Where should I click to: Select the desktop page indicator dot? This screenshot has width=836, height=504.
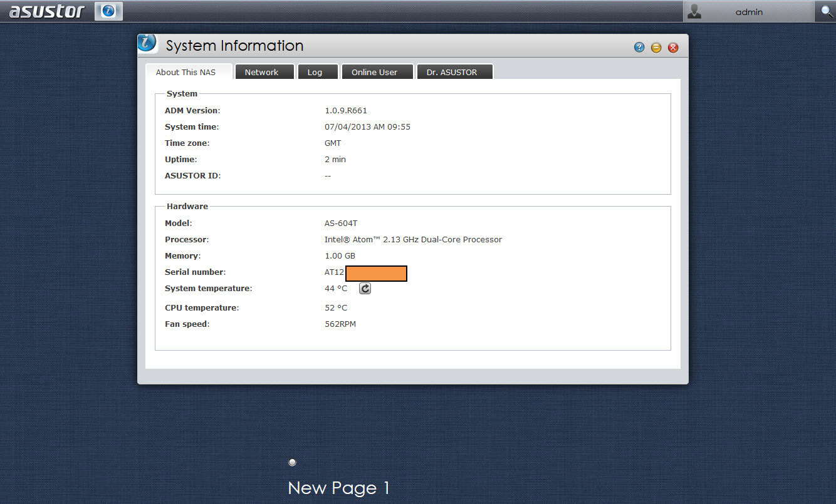coord(292,462)
